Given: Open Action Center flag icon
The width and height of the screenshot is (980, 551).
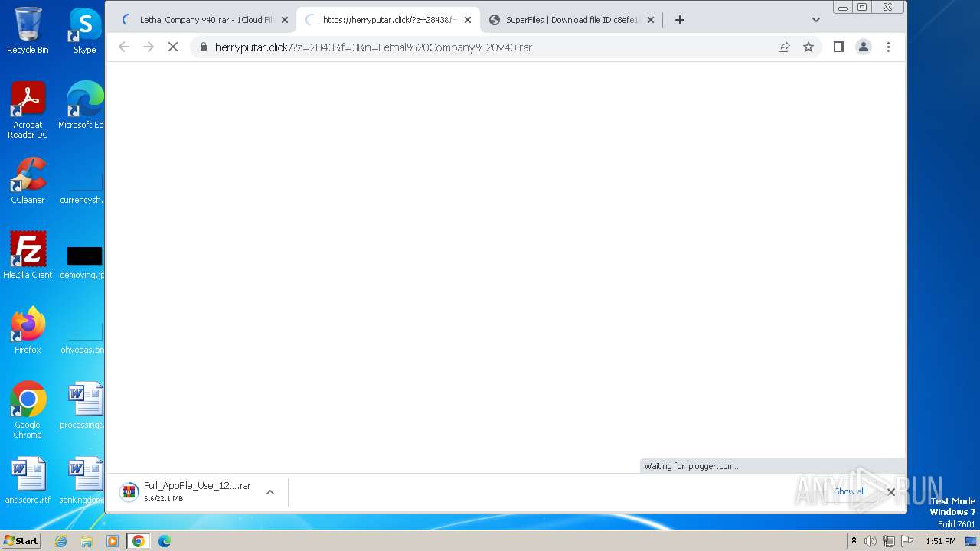Looking at the screenshot, I should pos(907,541).
